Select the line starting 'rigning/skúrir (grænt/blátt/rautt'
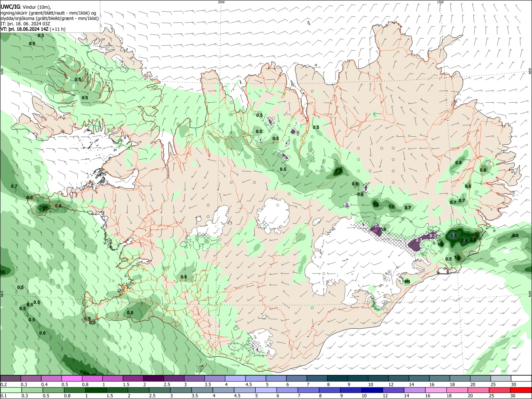Viewport: 532px width, 399px height. click(x=48, y=12)
